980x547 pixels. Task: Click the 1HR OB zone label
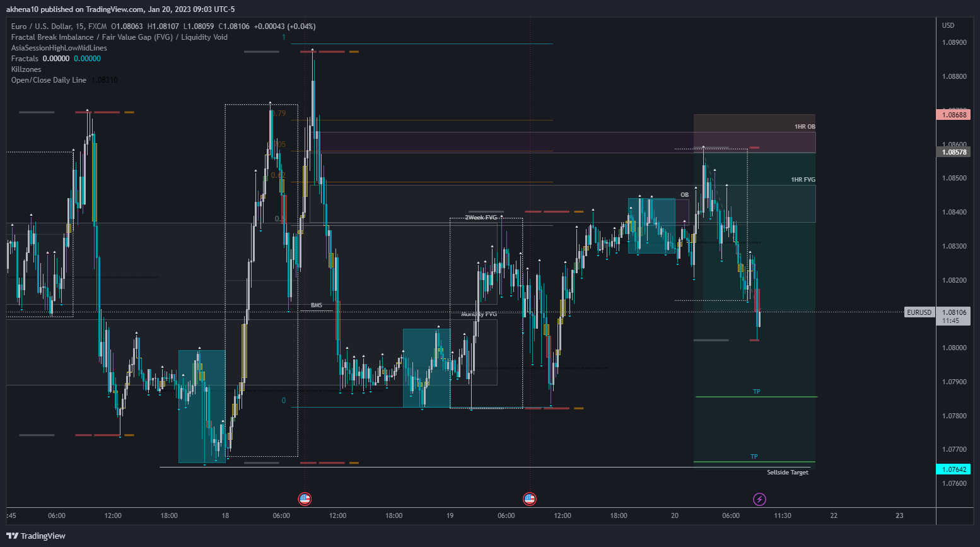coord(805,127)
